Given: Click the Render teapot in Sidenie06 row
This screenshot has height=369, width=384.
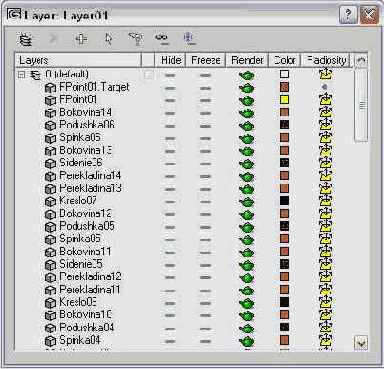Looking at the screenshot, I should (247, 164).
